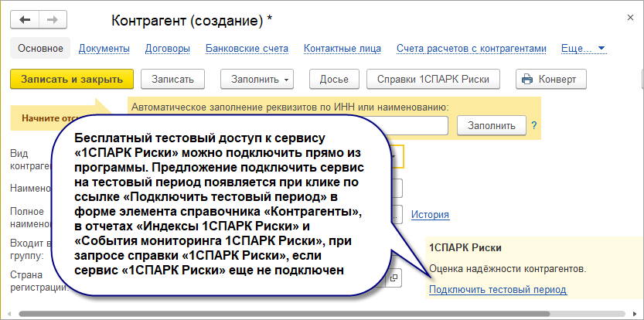Close the Контрагент form with X

[630, 17]
